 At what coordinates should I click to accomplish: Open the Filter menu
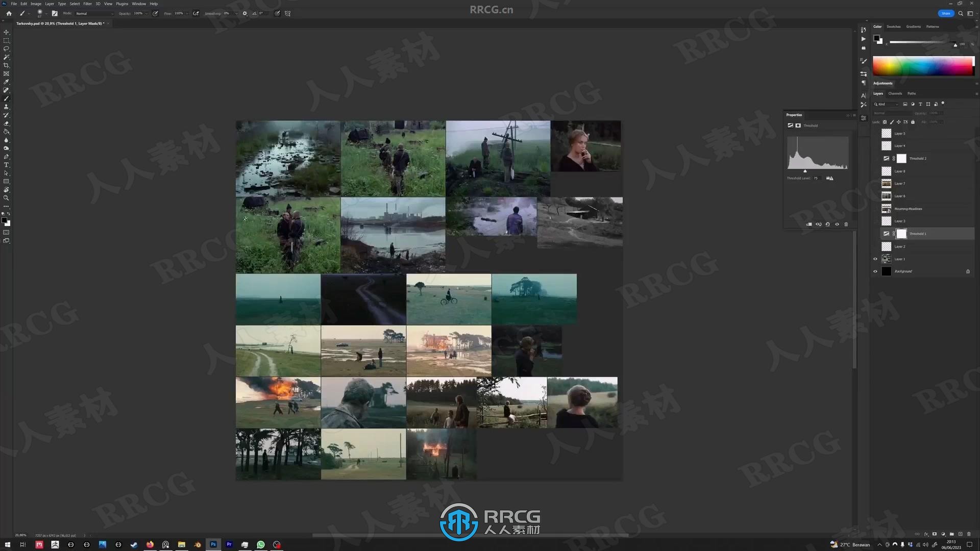pos(87,4)
